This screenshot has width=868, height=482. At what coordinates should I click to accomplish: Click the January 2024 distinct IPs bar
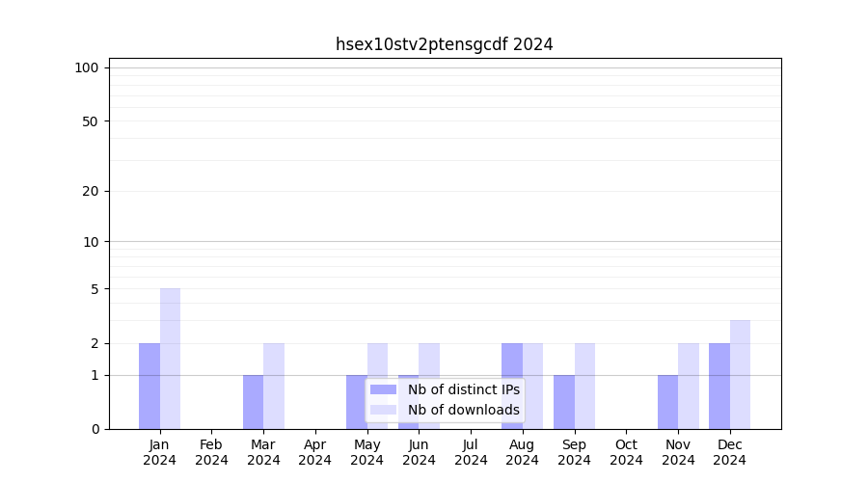[149, 386]
